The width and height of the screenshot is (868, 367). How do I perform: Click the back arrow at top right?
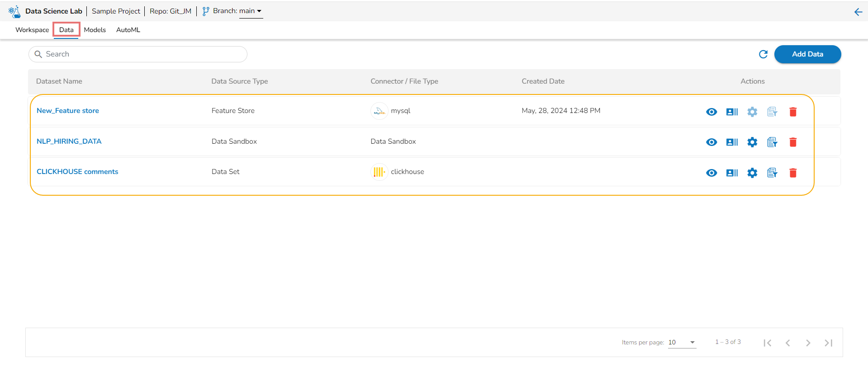pyautogui.click(x=858, y=12)
